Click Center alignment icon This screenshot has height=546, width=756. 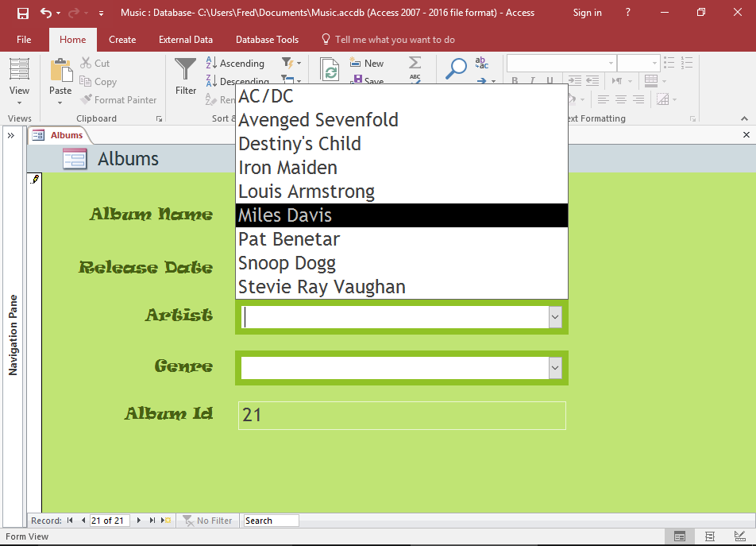pyautogui.click(x=621, y=100)
